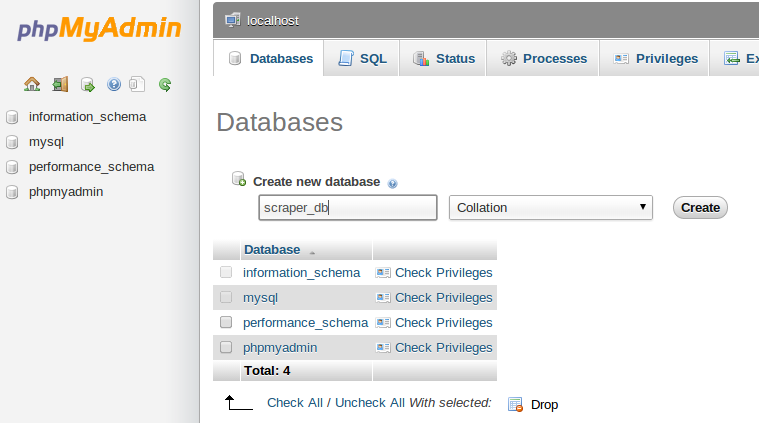Image resolution: width=759 pixels, height=423 pixels.
Task: Open phpMyAdmin documentation help icon
Action: [x=114, y=85]
